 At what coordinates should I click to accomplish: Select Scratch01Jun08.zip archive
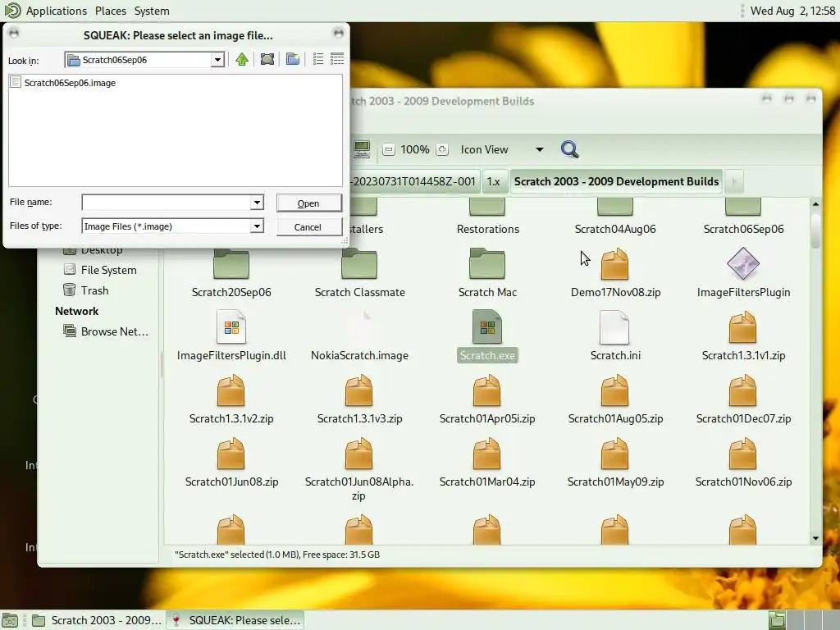pyautogui.click(x=231, y=463)
